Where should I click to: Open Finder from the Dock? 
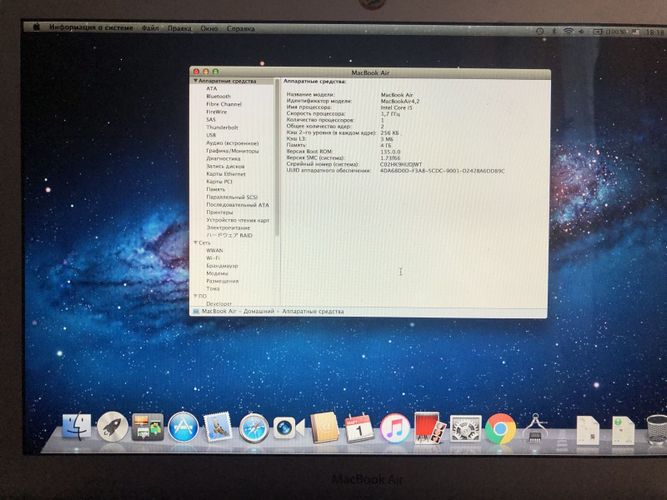[x=77, y=427]
